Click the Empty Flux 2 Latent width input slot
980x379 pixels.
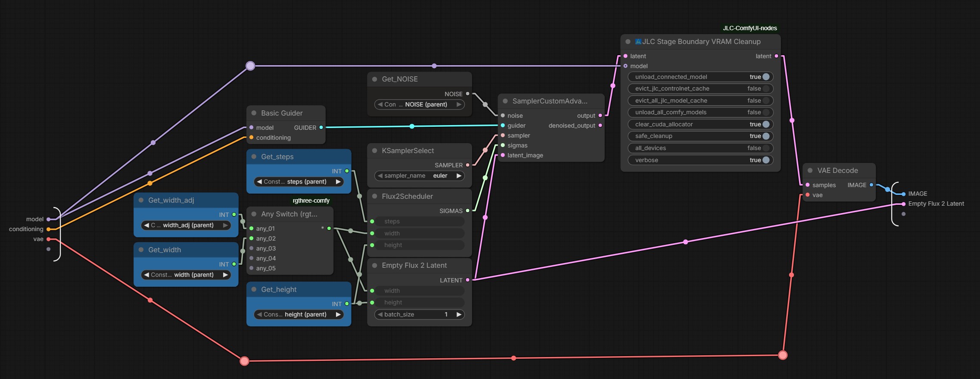point(372,291)
